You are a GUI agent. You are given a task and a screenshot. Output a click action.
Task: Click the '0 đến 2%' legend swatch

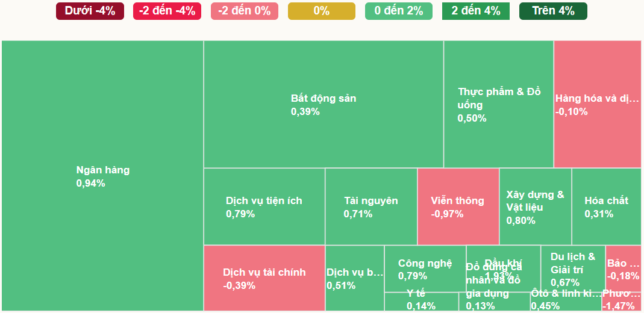coord(399,11)
